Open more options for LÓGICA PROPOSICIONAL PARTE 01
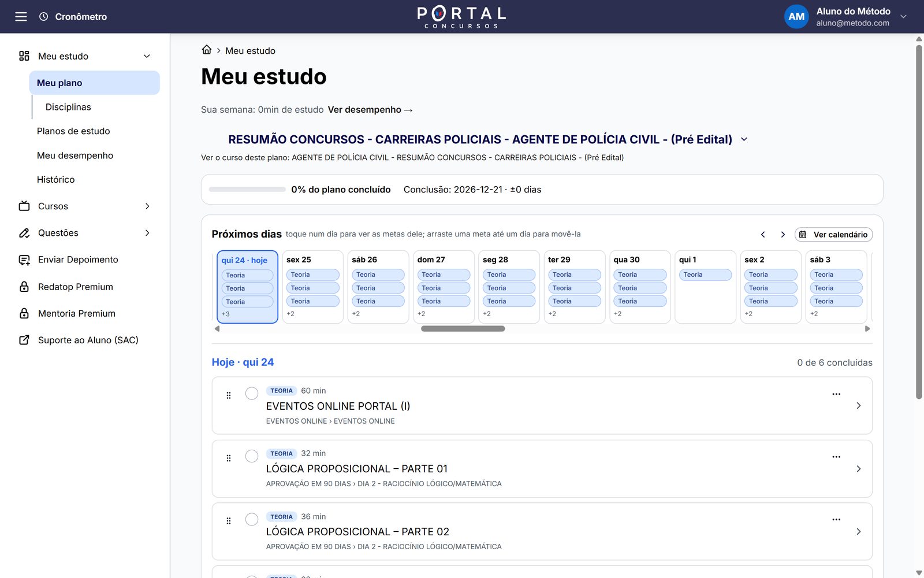The image size is (924, 578). [836, 457]
